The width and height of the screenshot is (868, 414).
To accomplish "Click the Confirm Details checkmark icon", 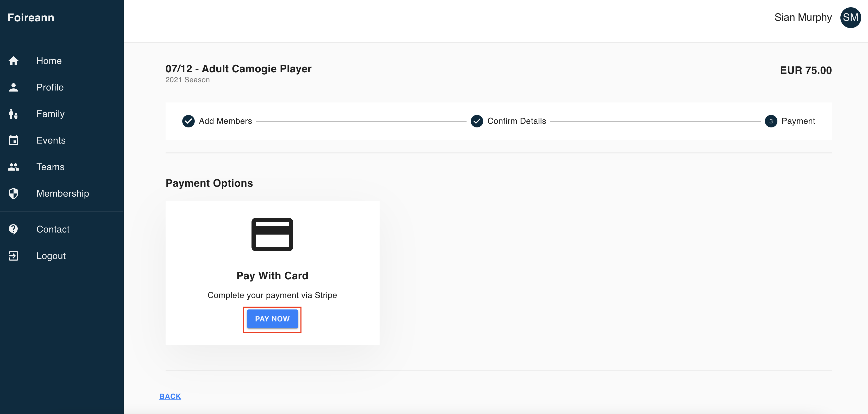I will [477, 121].
